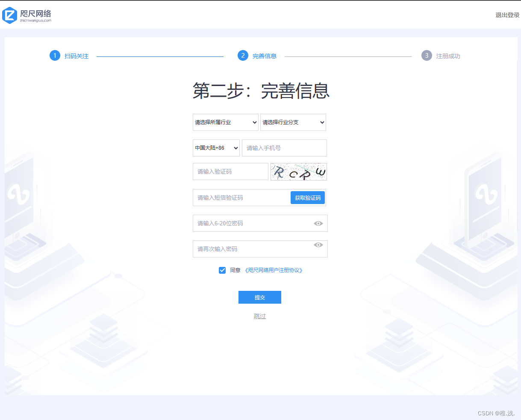Screen dimensions: 521x420
Task: Open the 中国大陆+86 country code selector
Action: (x=216, y=148)
